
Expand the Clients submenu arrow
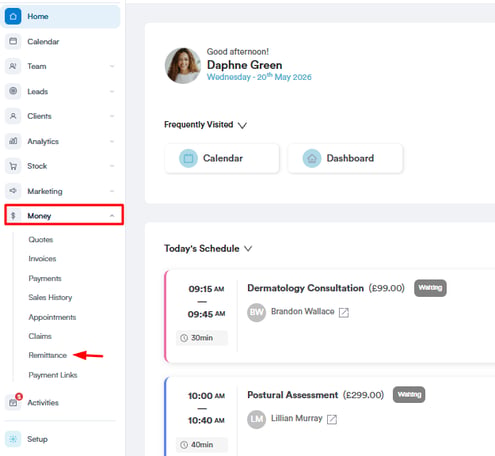112,116
